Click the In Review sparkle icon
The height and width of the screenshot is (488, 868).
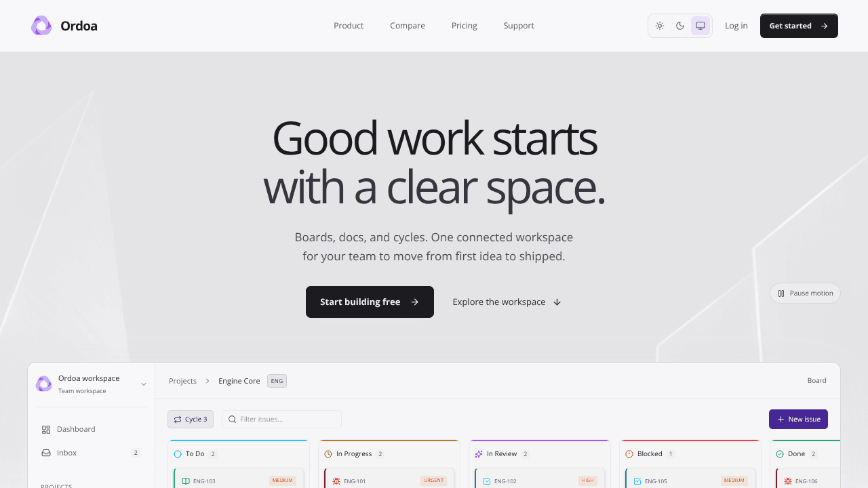479,454
